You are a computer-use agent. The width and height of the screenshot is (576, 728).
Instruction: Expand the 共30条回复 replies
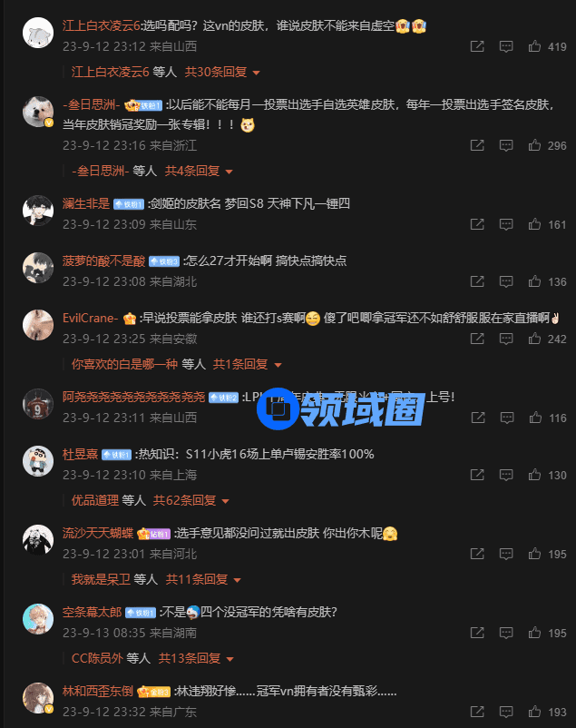[222, 72]
